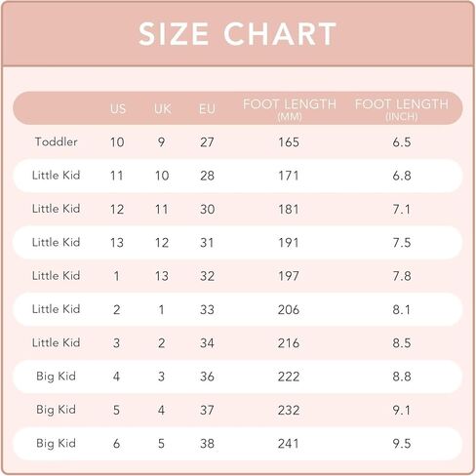Select the UK column header
Image resolution: width=476 pixels, height=476 pixels.
tap(163, 109)
